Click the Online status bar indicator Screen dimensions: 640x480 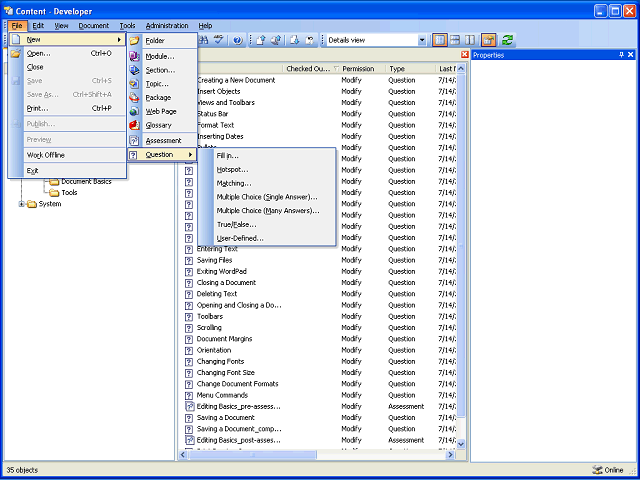coord(607,470)
